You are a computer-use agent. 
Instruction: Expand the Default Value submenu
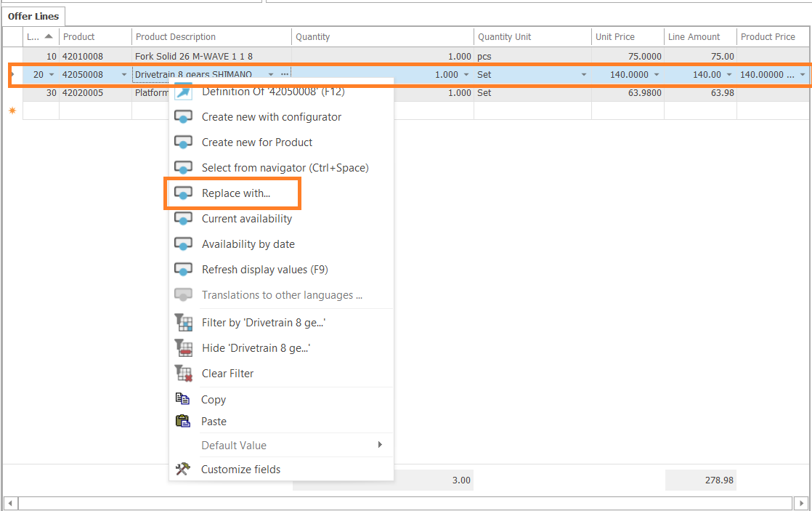click(380, 445)
